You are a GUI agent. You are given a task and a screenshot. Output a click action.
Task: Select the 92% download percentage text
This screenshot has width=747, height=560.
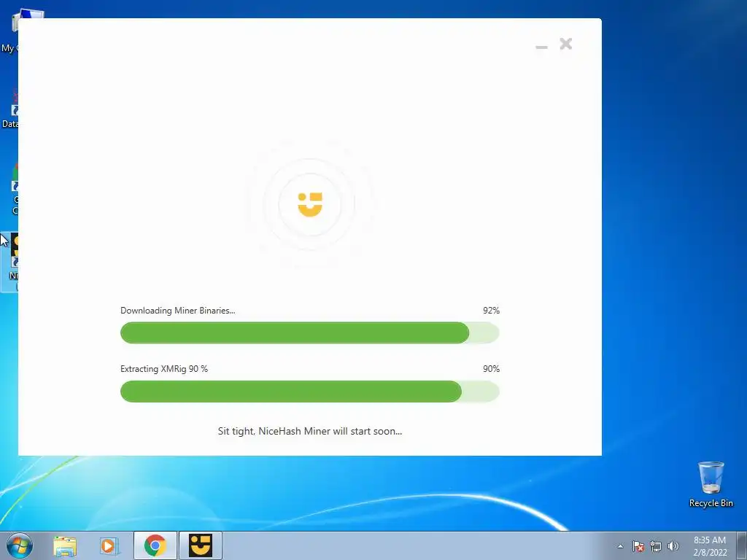[x=491, y=311]
